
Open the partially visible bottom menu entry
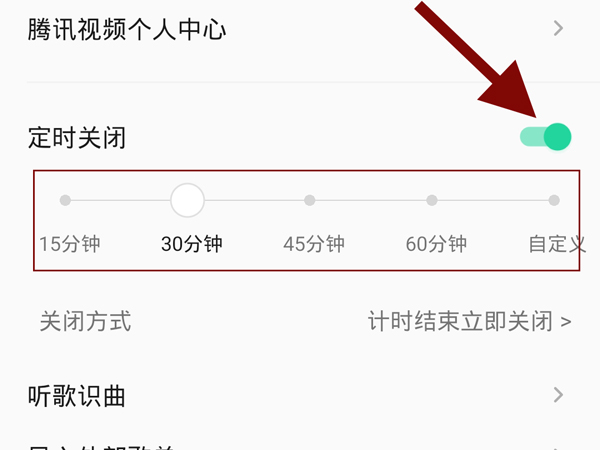tap(300, 446)
